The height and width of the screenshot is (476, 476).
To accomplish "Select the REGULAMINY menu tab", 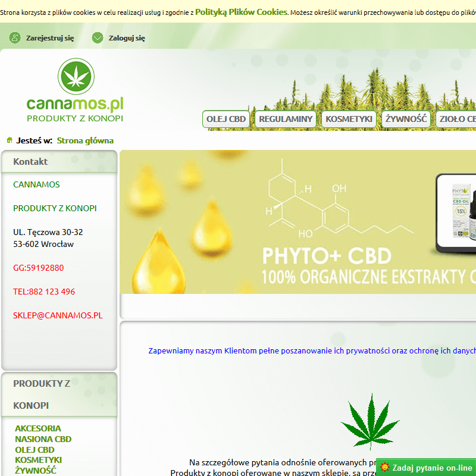I will 286,119.
